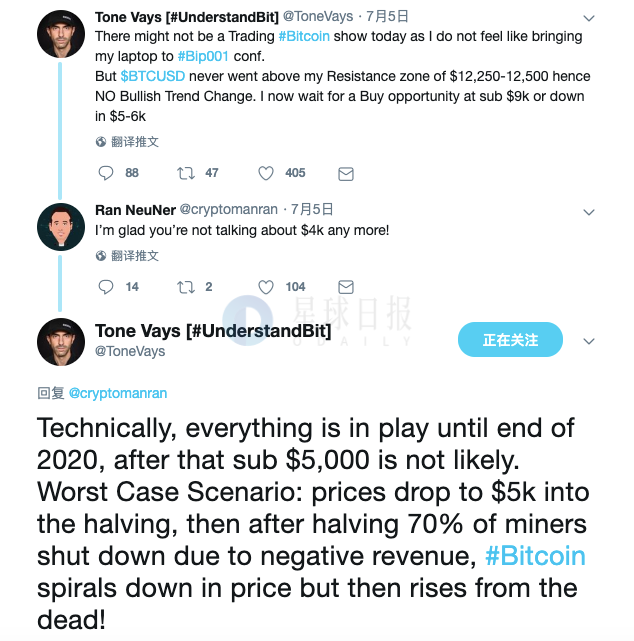Viewport: 634px width, 641px height.
Task: Retweet Ran NeuNer's tweet
Action: (185, 287)
